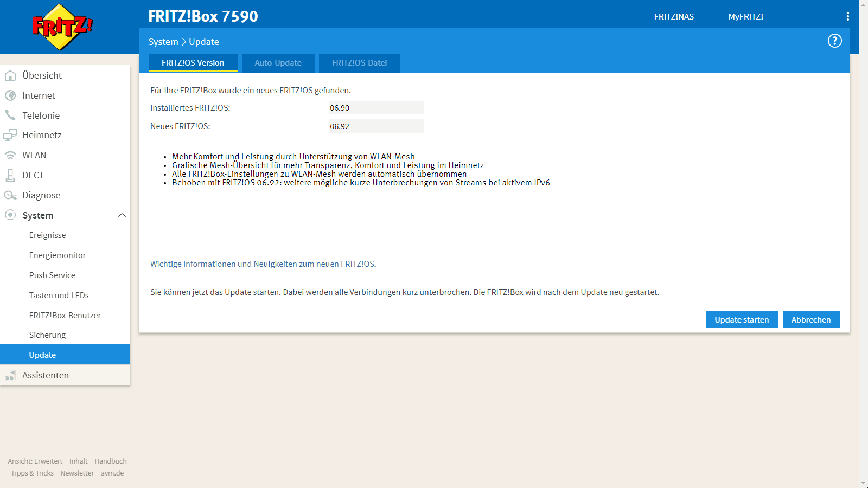Click the Assistenten icon

tap(10, 375)
